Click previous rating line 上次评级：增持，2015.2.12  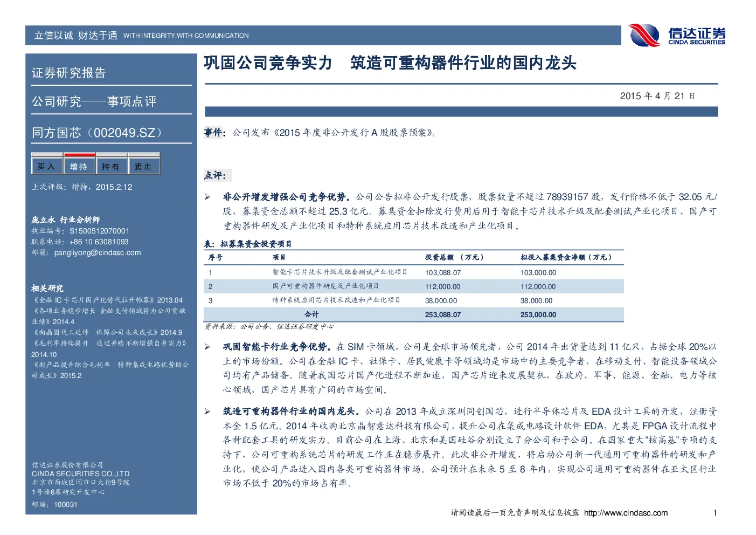click(x=82, y=187)
